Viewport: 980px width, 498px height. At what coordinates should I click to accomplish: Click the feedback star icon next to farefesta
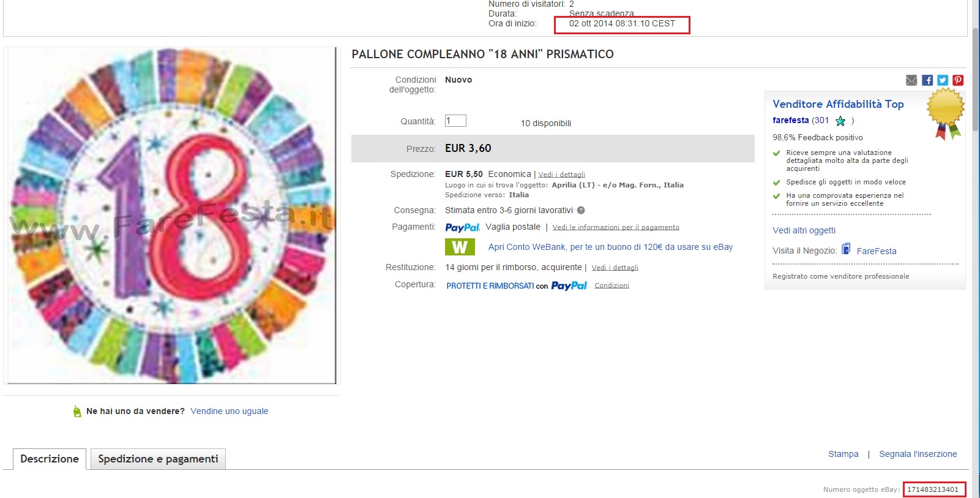(x=840, y=121)
